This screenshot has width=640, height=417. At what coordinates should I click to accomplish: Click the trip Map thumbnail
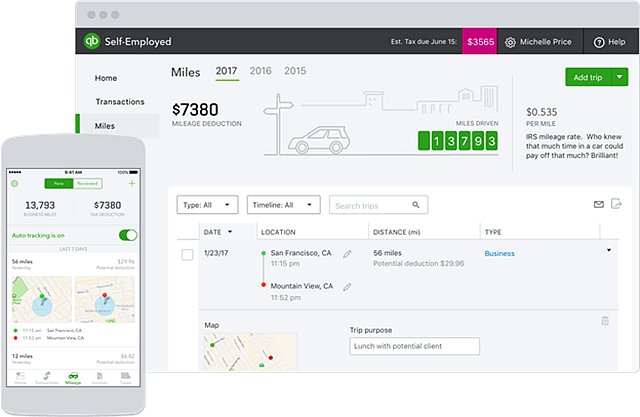(250, 352)
